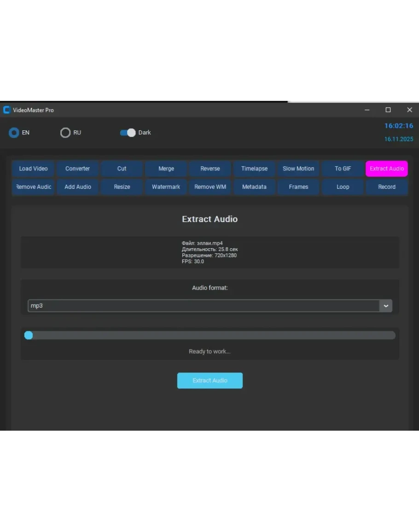Click the Remove WM button
This screenshot has width=419, height=532.
[x=210, y=187]
